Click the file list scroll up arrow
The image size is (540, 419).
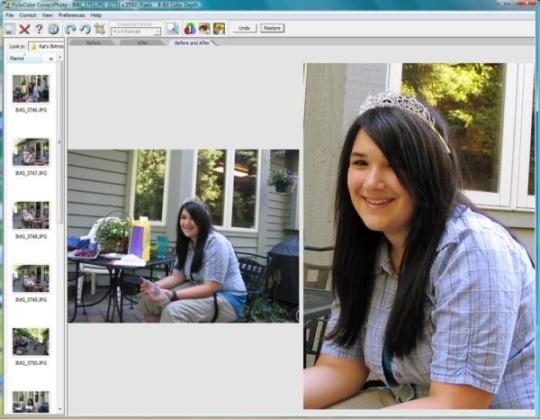(x=60, y=57)
